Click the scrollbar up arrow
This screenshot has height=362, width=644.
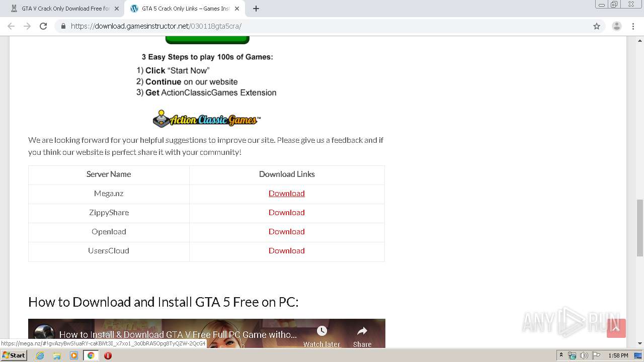639,40
